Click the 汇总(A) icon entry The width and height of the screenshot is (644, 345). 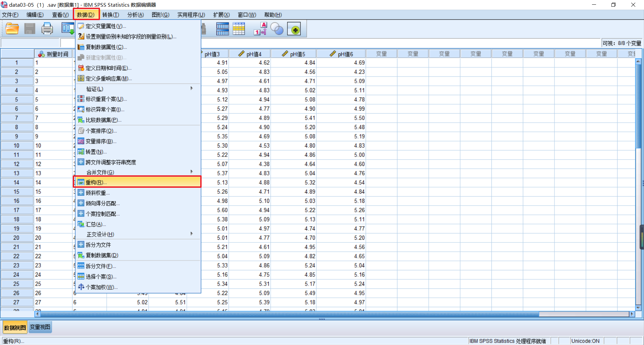coord(138,224)
